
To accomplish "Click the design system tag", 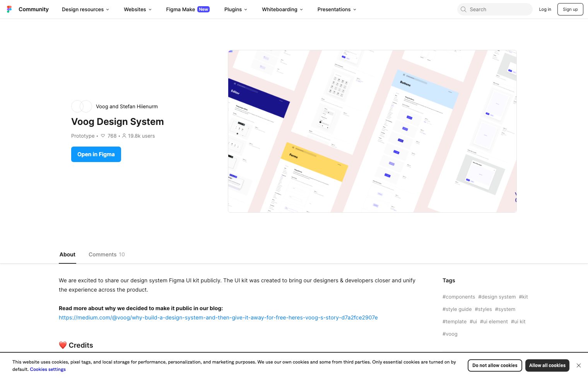I will (x=497, y=297).
